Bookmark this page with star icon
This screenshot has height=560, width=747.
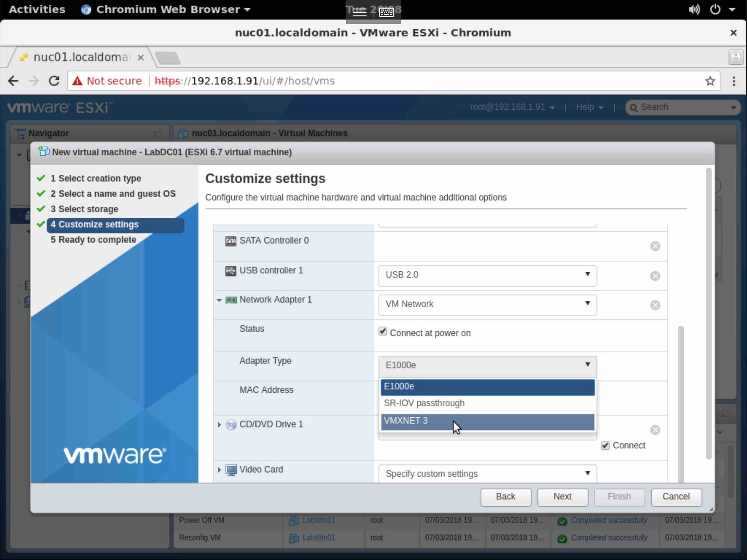pyautogui.click(x=710, y=81)
